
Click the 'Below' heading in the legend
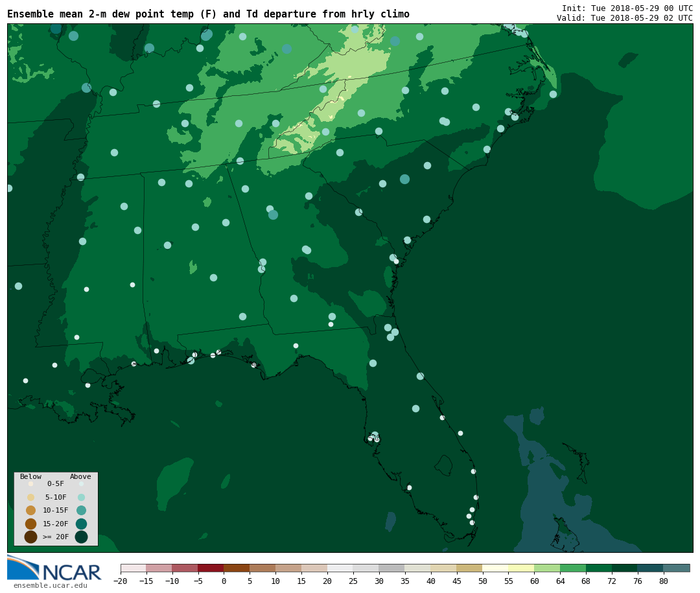click(x=30, y=476)
